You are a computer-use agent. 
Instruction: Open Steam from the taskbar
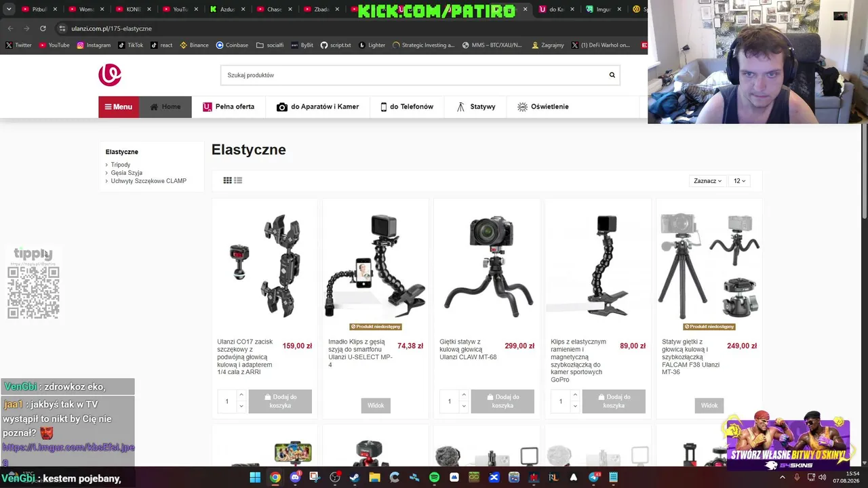(355, 477)
